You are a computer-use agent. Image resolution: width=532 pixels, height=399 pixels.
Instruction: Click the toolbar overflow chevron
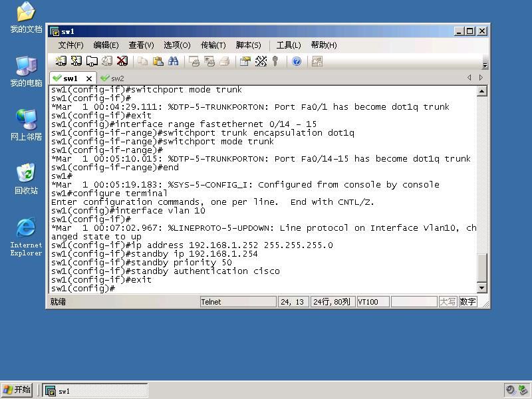pos(485,65)
